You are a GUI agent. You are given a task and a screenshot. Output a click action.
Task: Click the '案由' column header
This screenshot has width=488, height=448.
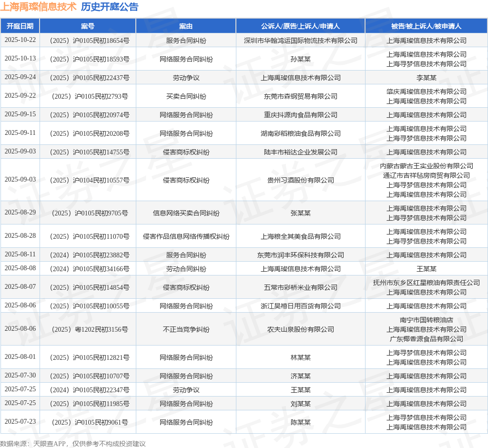pos(186,26)
